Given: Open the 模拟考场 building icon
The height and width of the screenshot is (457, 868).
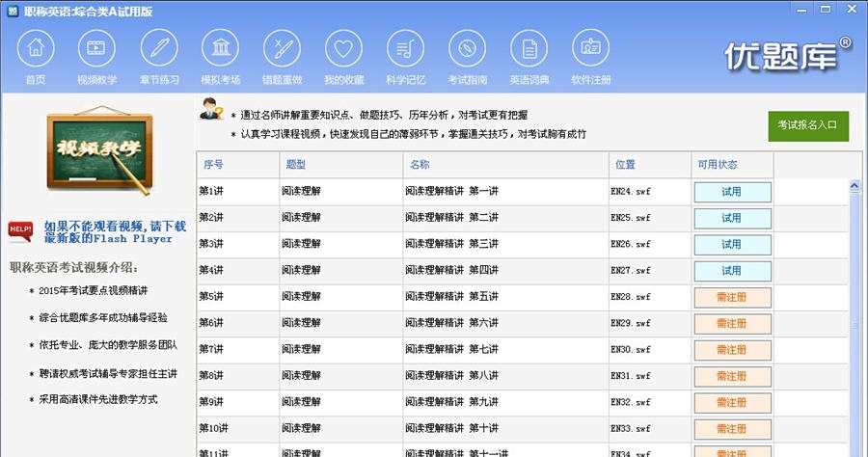Looking at the screenshot, I should coord(220,48).
